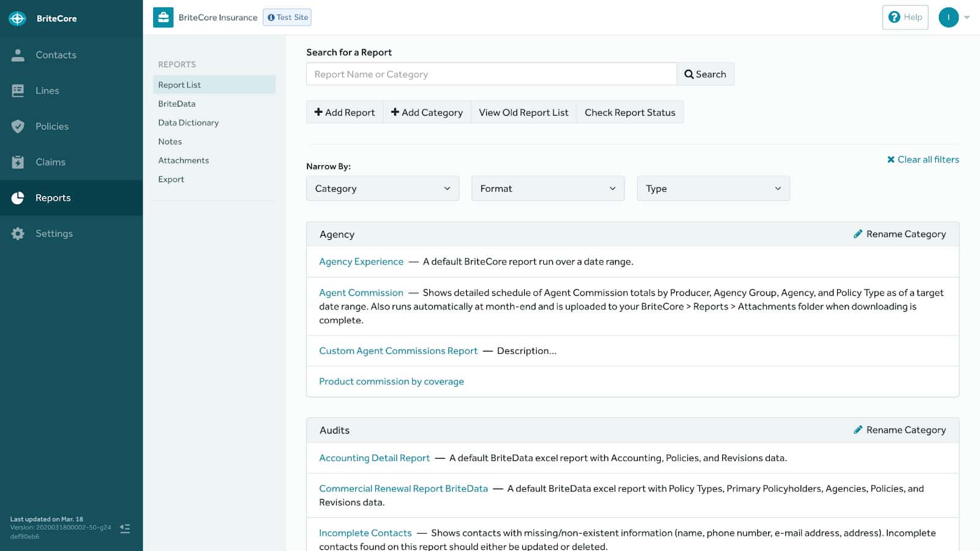Open Product commission by coverage report
Screen dimensions: 980x551
391,381
